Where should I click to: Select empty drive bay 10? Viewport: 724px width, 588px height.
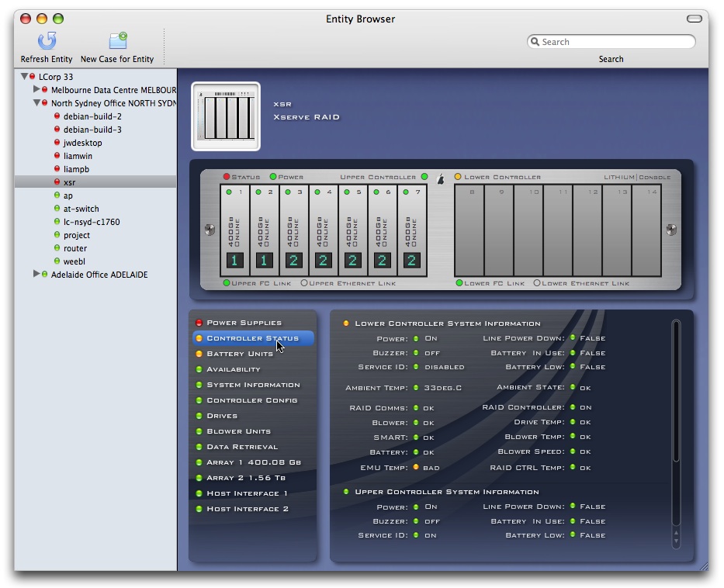tap(528, 230)
